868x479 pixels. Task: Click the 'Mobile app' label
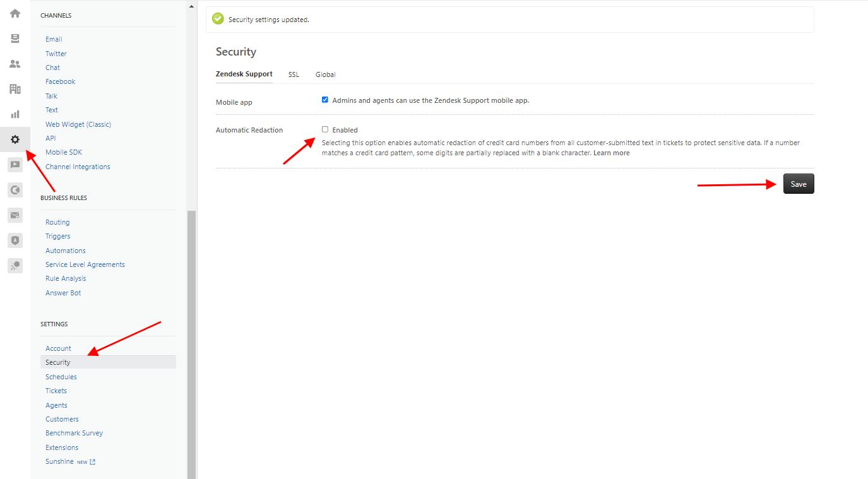pyautogui.click(x=234, y=102)
